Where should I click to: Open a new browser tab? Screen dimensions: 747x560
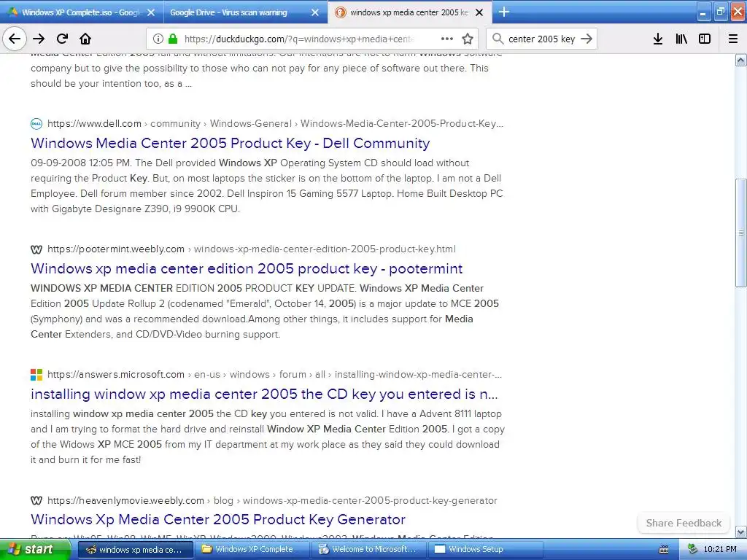(504, 12)
